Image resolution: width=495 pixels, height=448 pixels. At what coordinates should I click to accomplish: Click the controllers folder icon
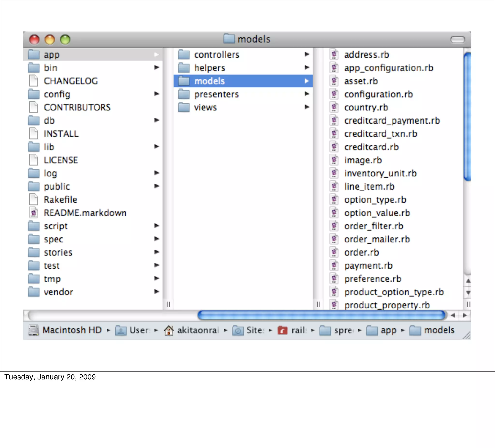point(184,55)
